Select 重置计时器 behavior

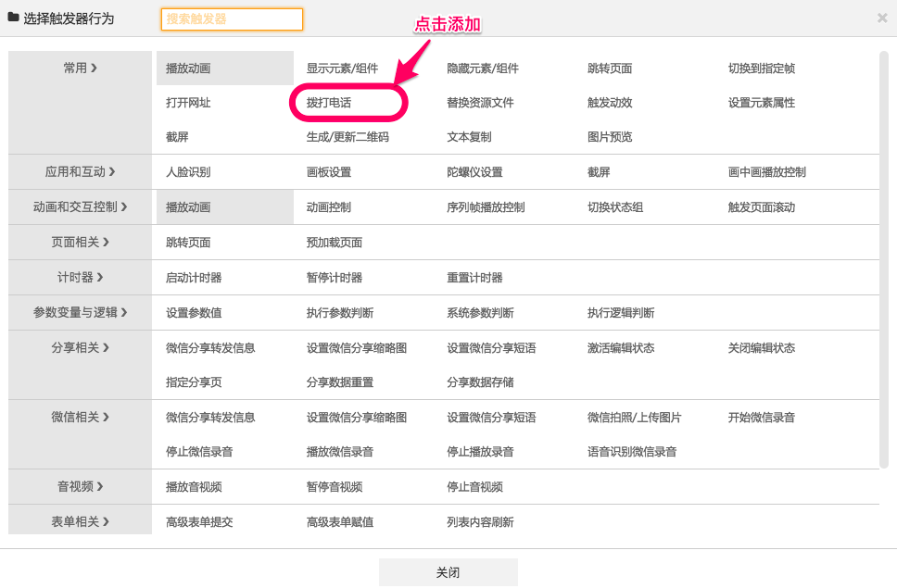point(474,278)
